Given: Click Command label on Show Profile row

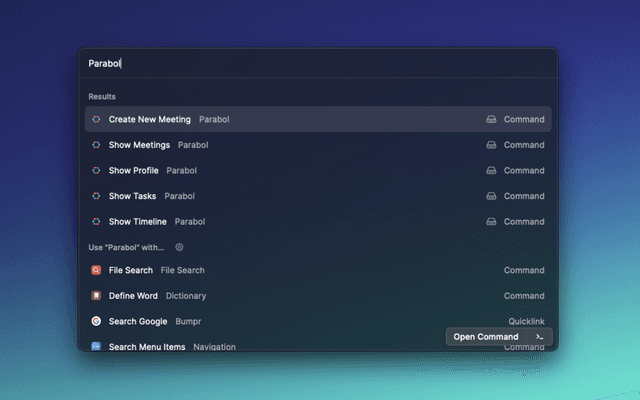Looking at the screenshot, I should click(x=524, y=171).
